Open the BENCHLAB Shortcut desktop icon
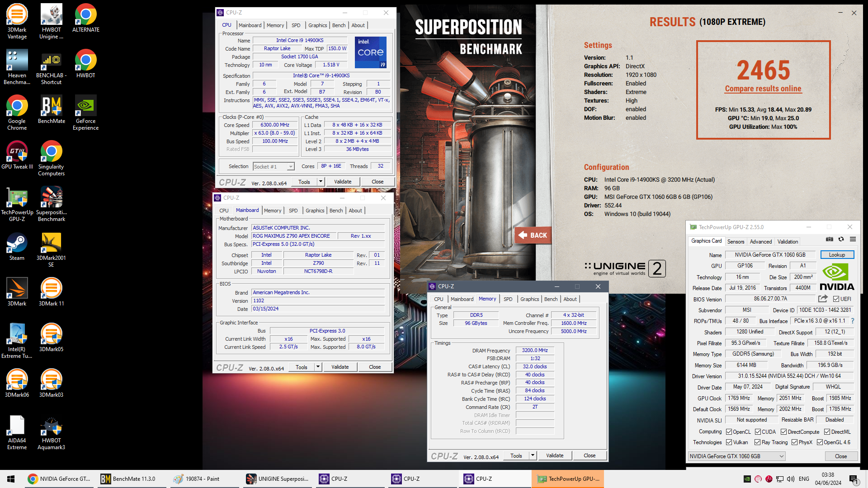The image size is (868, 488). tap(51, 67)
